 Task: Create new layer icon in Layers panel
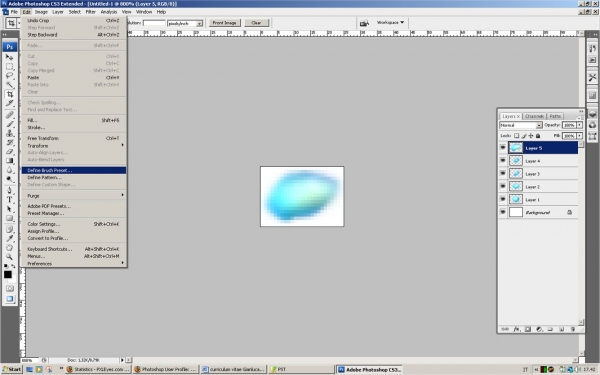point(561,329)
